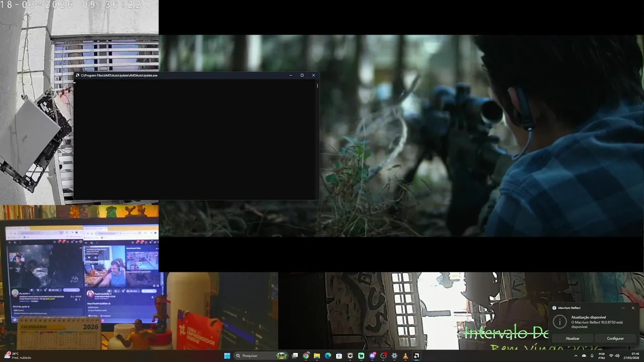The image size is (644, 362).
Task: Open Task View from the taskbar
Action: tap(295, 355)
